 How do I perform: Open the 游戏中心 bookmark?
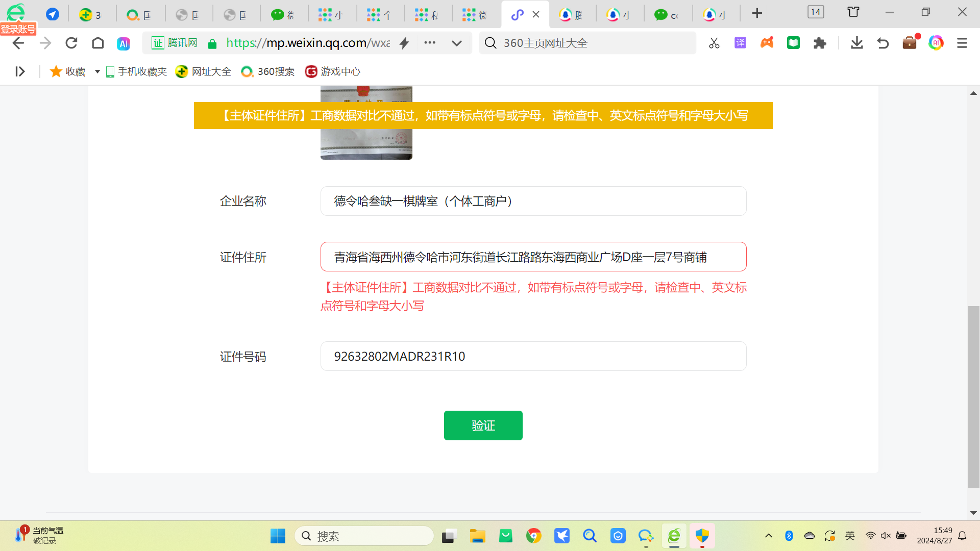(333, 71)
